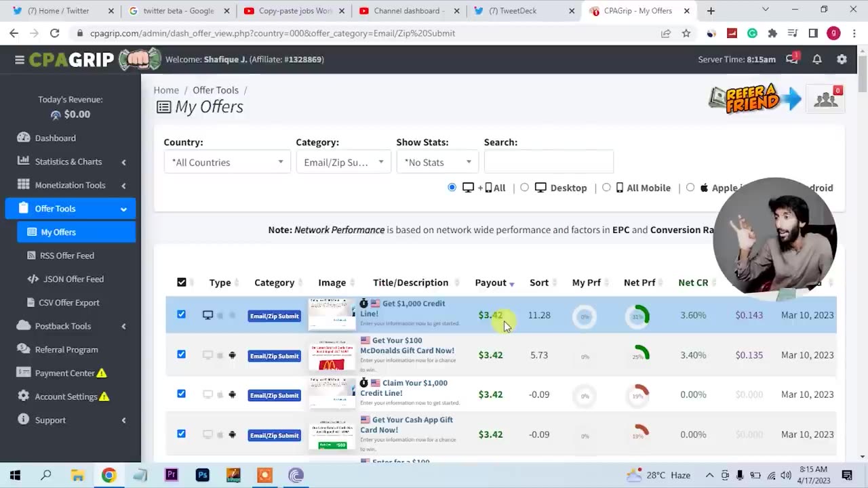Click the McDonalds offer thumbnail image

tap(332, 354)
